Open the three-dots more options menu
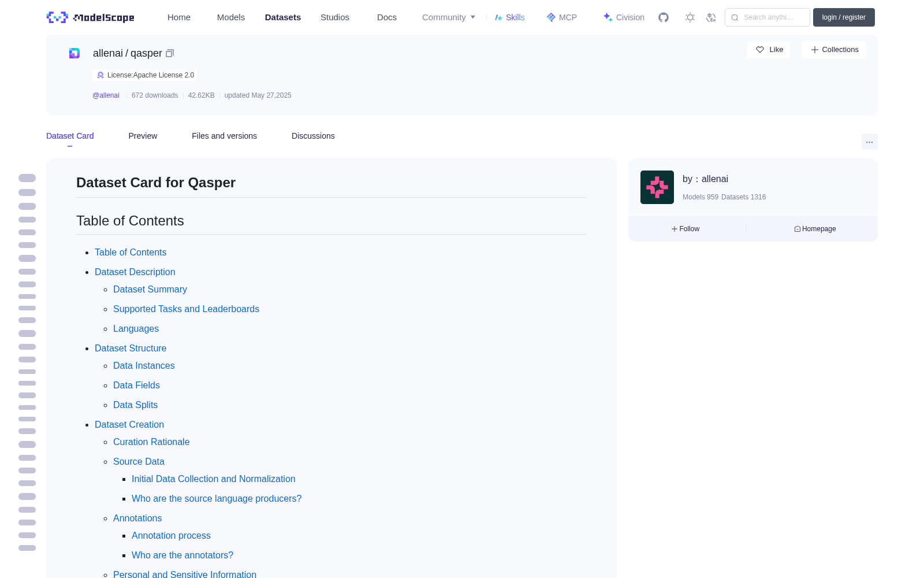 (x=869, y=142)
